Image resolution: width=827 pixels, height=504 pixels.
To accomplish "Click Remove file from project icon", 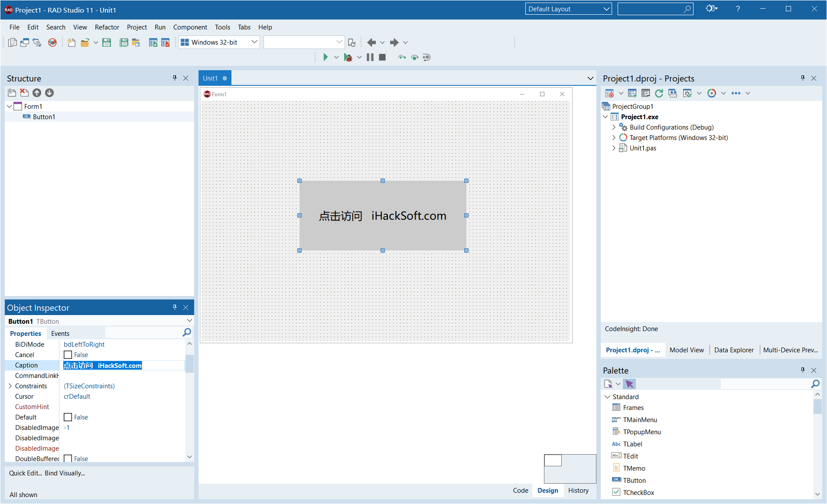I will (165, 42).
